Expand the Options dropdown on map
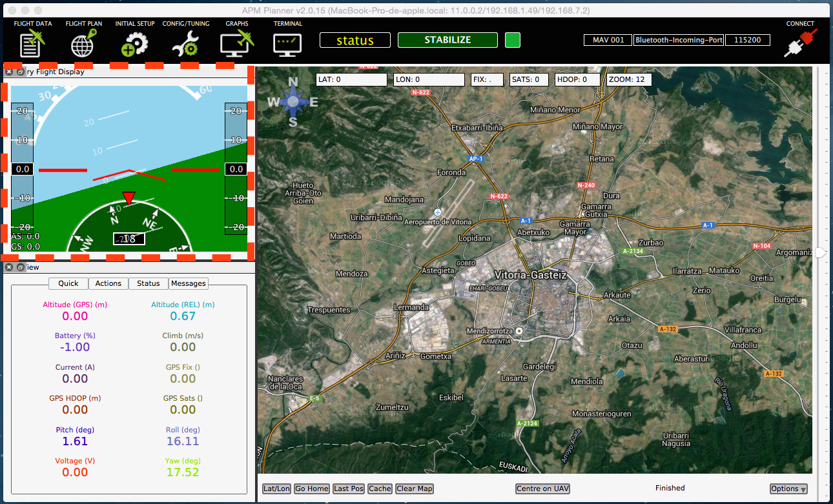This screenshot has width=833, height=504. [788, 489]
